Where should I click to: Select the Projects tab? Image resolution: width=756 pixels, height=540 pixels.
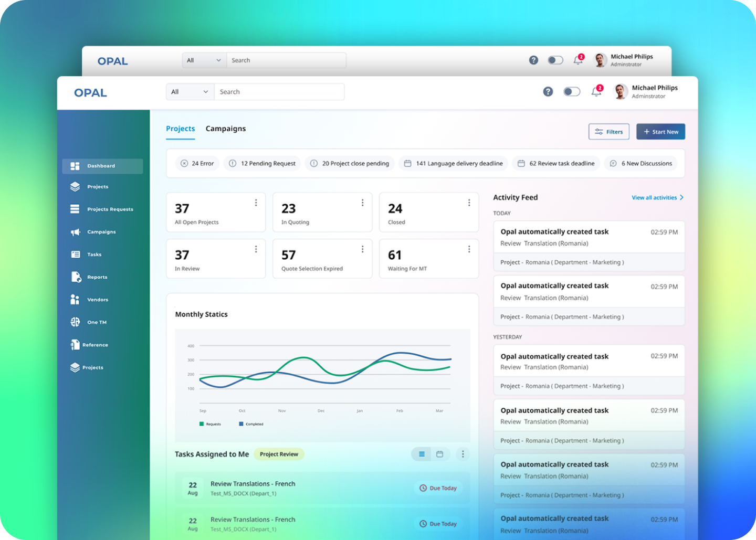[x=180, y=129]
